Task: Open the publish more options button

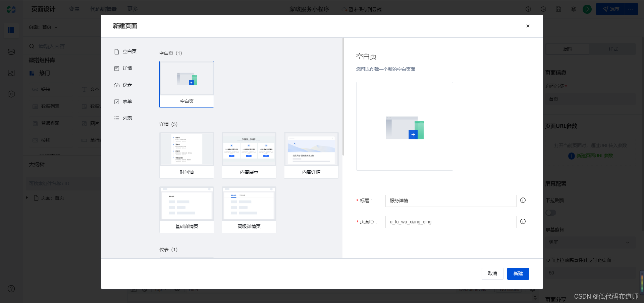Action: (631, 9)
